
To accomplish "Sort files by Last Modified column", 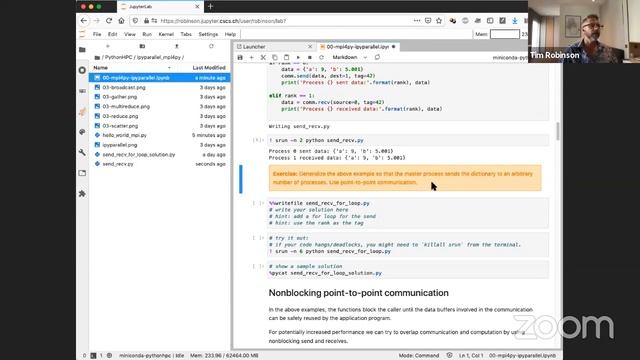I will 209,68.
